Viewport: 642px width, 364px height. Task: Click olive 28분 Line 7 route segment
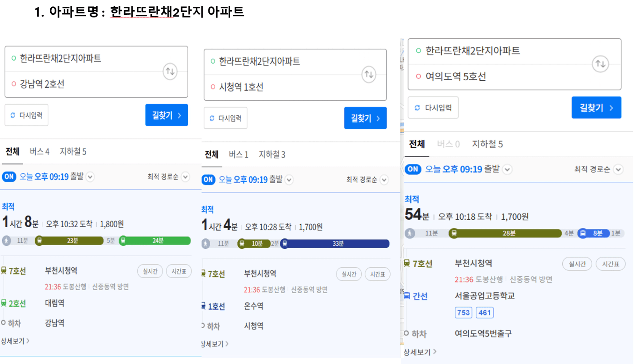[x=506, y=233]
